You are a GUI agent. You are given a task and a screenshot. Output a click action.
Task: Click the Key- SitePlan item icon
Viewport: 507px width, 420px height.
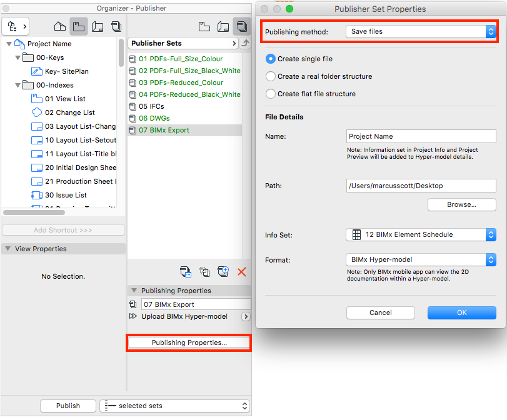36,71
